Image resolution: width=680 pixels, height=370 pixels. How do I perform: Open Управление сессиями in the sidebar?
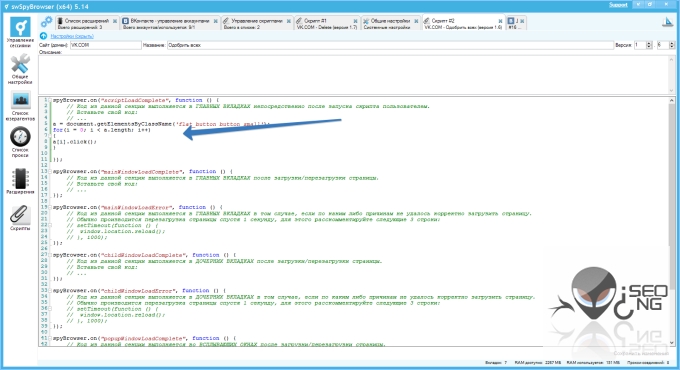click(x=20, y=32)
